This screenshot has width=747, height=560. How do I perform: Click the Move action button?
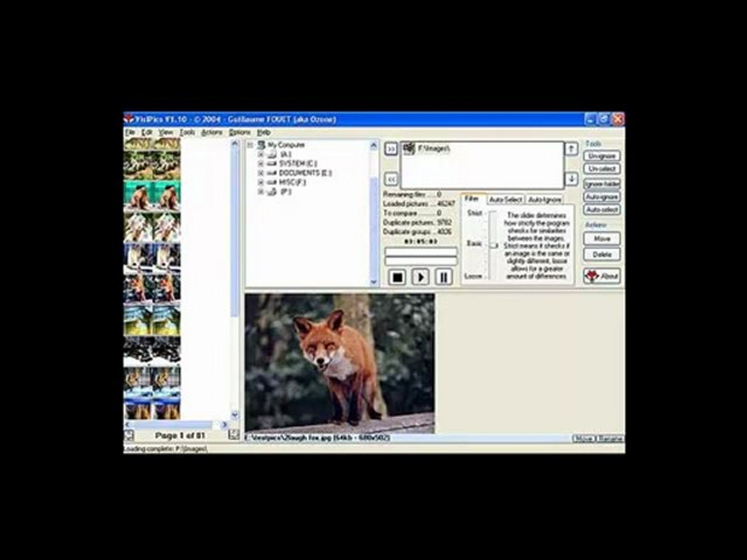[602, 239]
